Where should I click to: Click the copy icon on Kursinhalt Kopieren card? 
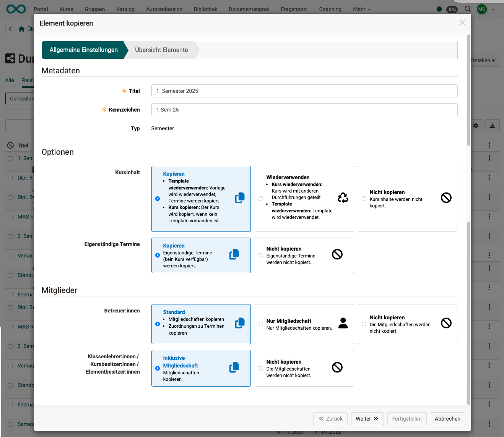240,198
